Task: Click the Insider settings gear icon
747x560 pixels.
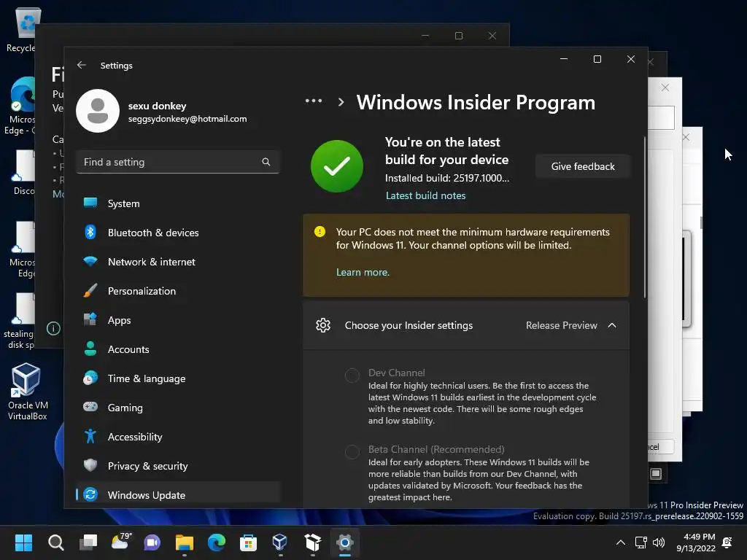Action: [x=323, y=325]
